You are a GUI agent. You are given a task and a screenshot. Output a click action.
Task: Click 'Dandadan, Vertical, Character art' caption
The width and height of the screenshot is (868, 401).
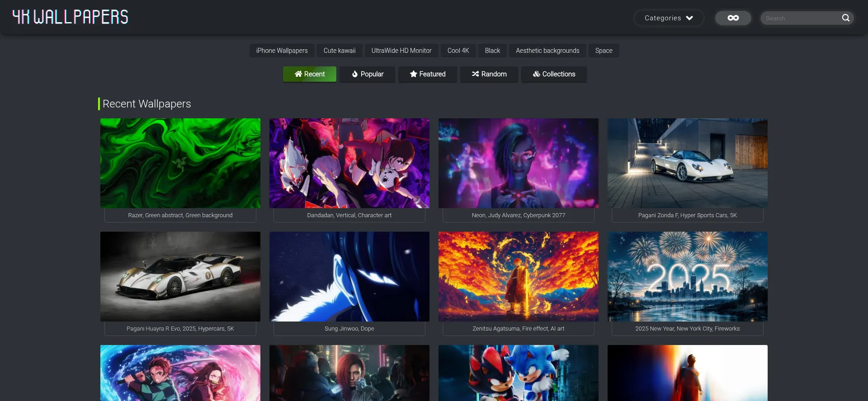pos(349,215)
